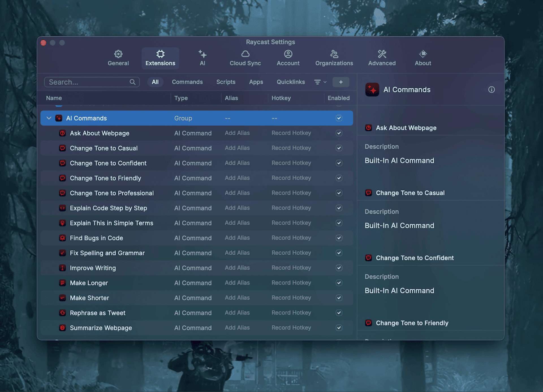543x392 pixels.
Task: Record Hotkey for Improve Writing
Action: (x=291, y=268)
